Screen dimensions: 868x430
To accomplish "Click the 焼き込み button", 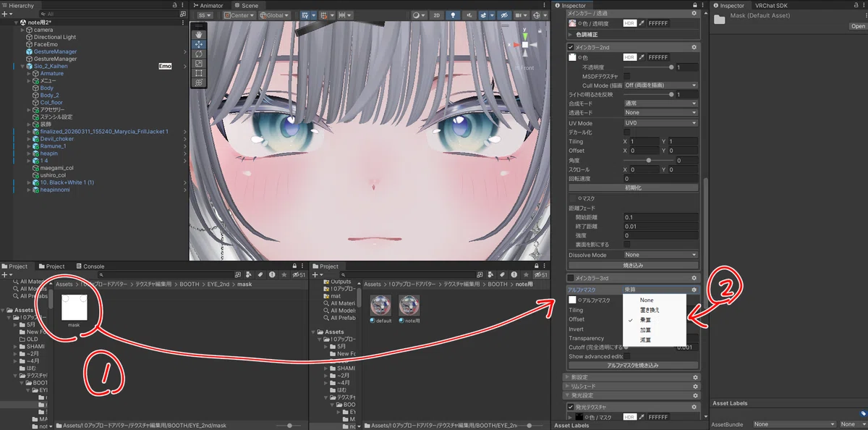I will (633, 265).
